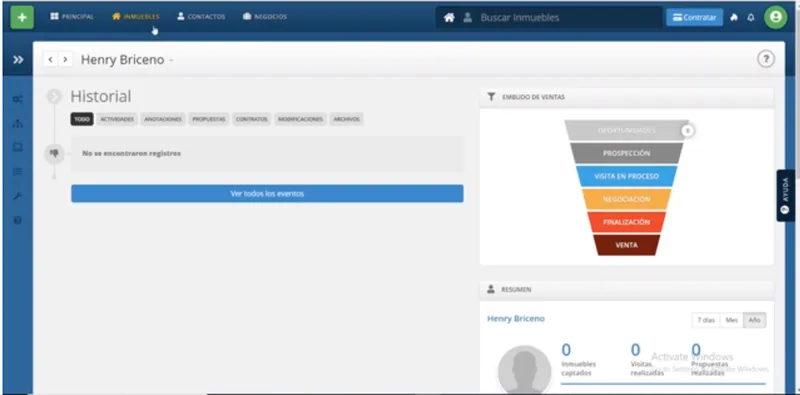Select the Archivos history filter
This screenshot has height=395, width=800.
[346, 119]
